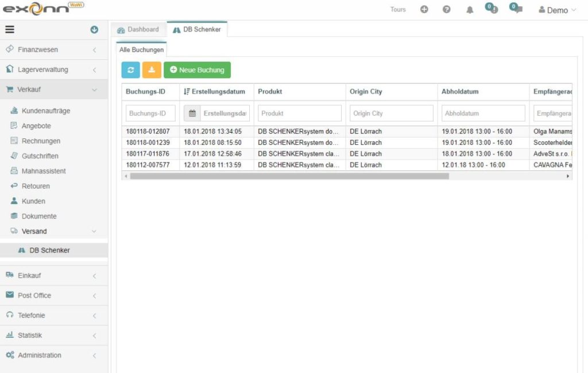Click the Empfänger filter field
This screenshot has width=588, height=373.
pyautogui.click(x=553, y=113)
